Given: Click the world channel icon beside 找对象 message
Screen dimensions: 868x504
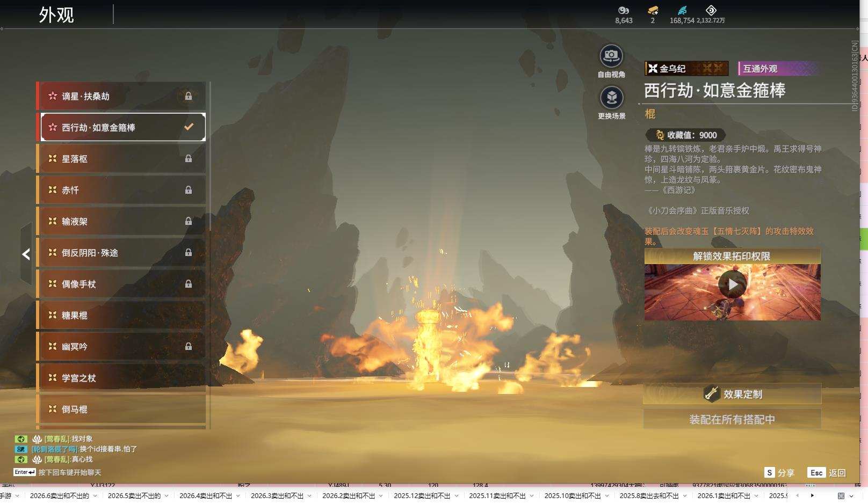Looking at the screenshot, I should (21, 439).
